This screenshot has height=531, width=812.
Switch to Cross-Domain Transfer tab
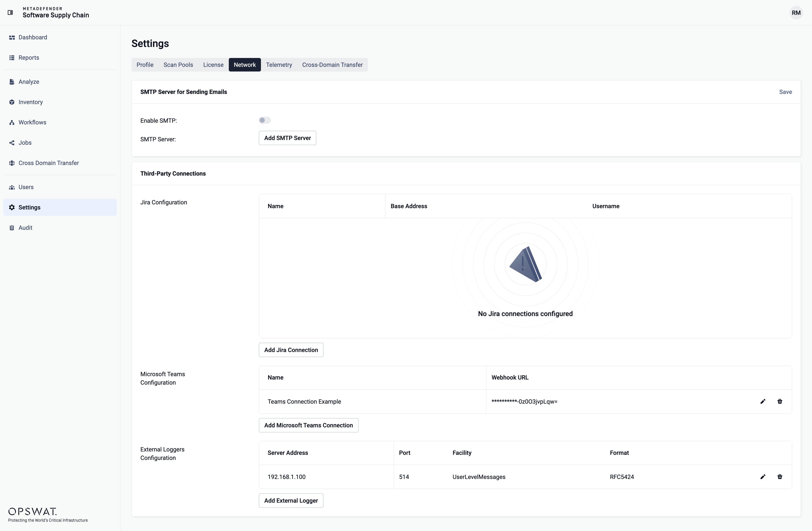click(x=332, y=65)
